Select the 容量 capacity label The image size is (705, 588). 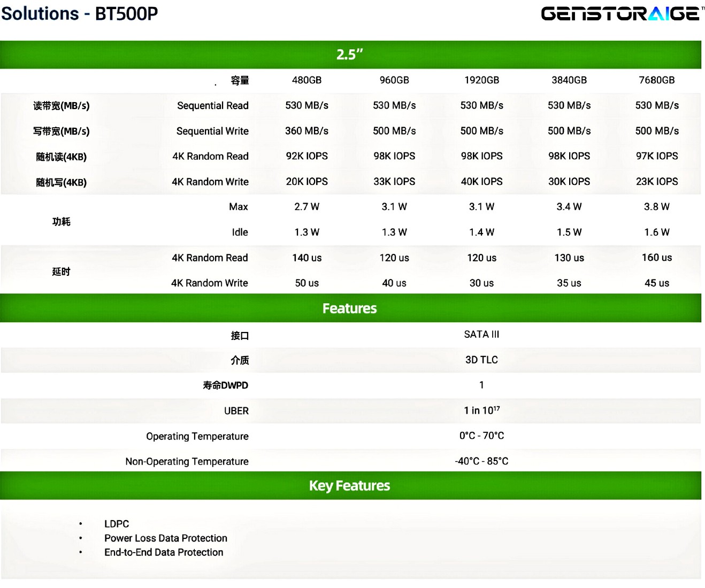(x=240, y=80)
